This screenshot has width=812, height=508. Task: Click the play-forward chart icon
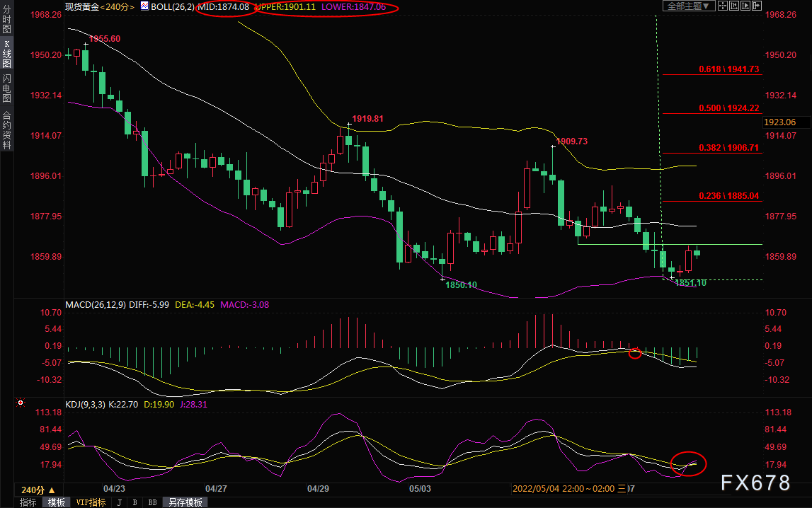745,6
